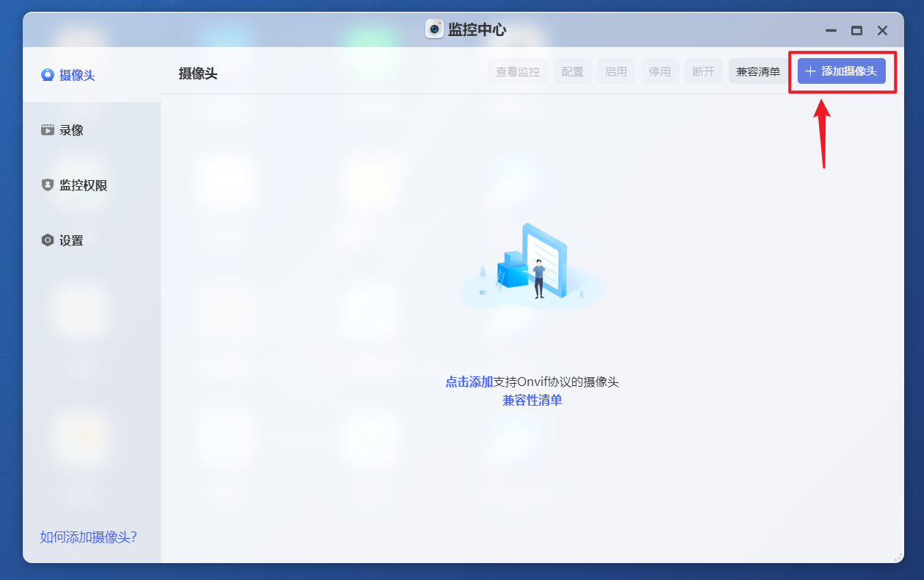This screenshot has height=580, width=924.
Task: Click the 启用 enable button
Action: tap(616, 71)
